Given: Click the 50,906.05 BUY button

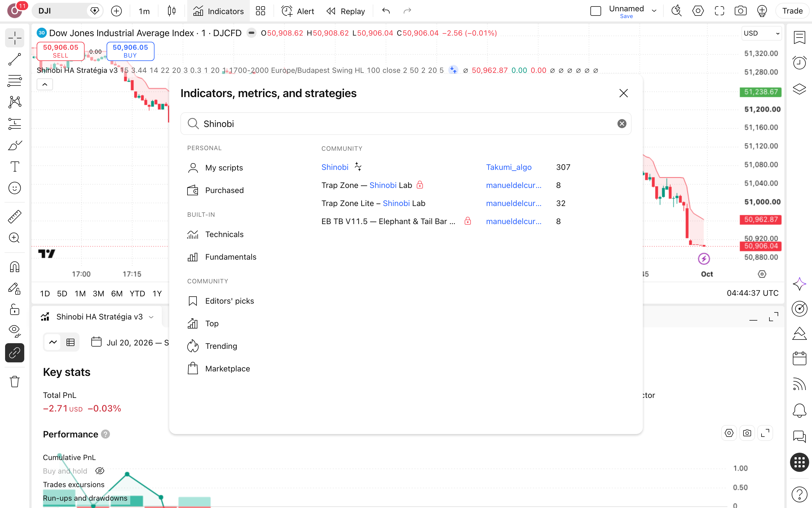Looking at the screenshot, I should 130,51.
